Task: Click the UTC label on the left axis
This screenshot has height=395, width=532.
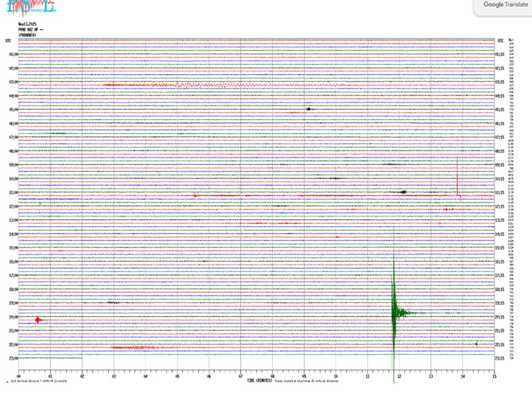Action: pos(8,40)
